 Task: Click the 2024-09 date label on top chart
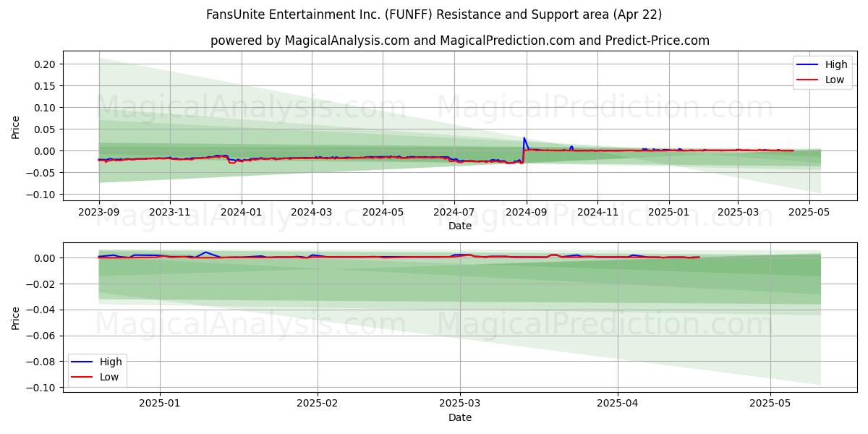(527, 213)
